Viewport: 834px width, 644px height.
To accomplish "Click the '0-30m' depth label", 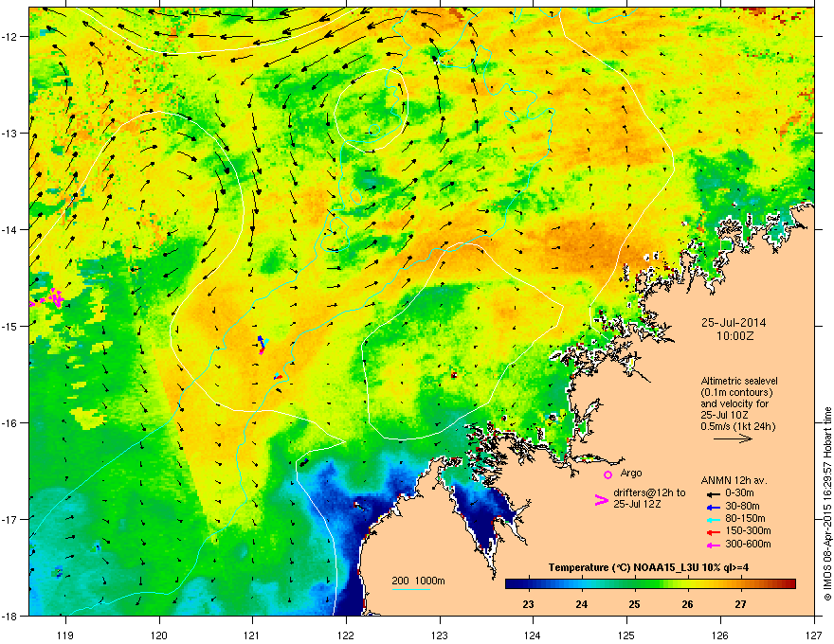I will 739,493.
